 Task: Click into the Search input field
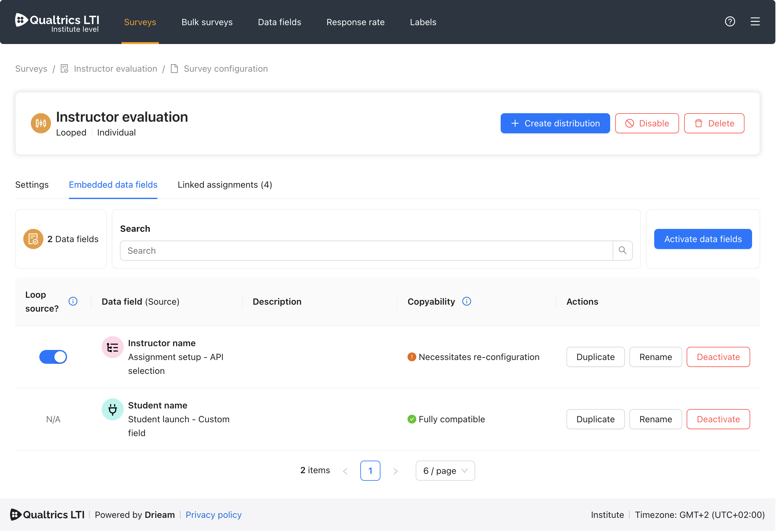point(367,251)
